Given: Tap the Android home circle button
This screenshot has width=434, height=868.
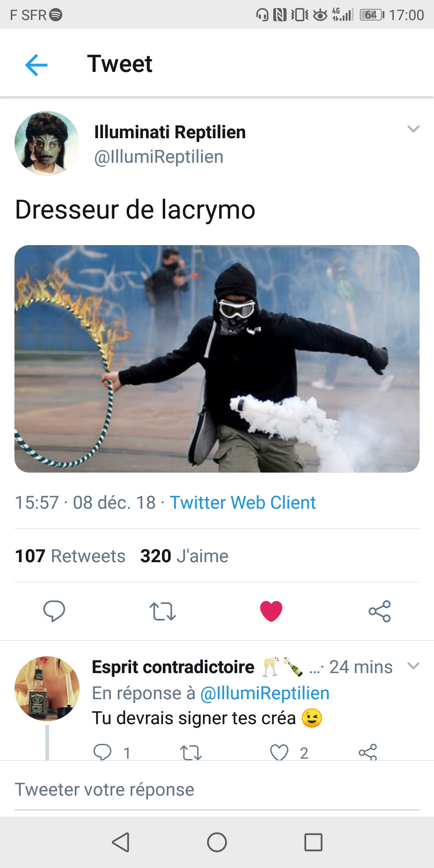Looking at the screenshot, I should (217, 842).
